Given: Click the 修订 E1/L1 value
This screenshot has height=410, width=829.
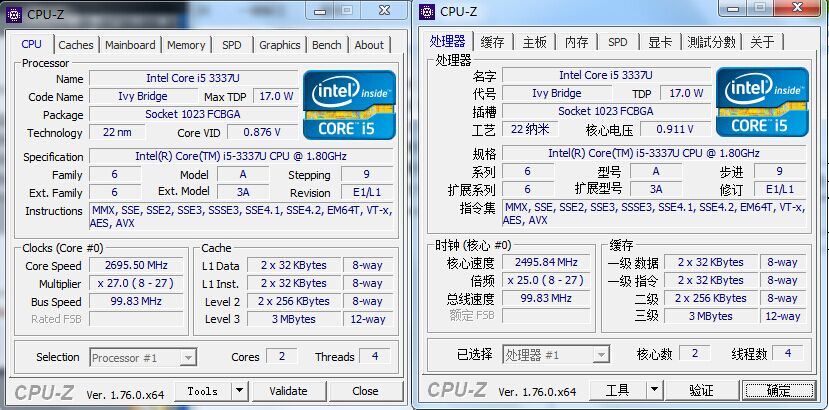Looking at the screenshot, I should [780, 189].
